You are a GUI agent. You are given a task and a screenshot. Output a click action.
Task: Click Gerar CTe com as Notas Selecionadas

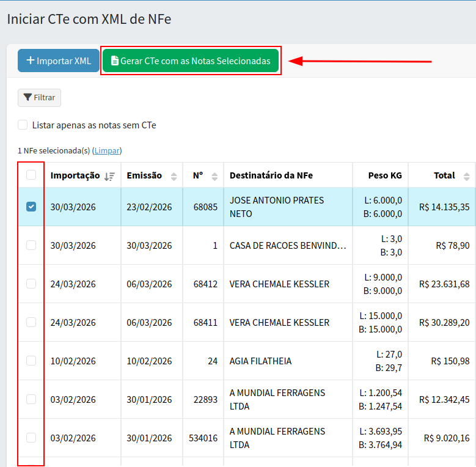(191, 61)
